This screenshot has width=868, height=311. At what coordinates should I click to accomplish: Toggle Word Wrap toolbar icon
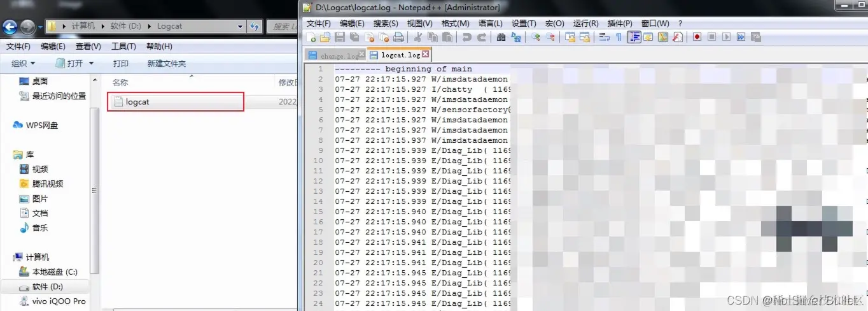(x=604, y=37)
